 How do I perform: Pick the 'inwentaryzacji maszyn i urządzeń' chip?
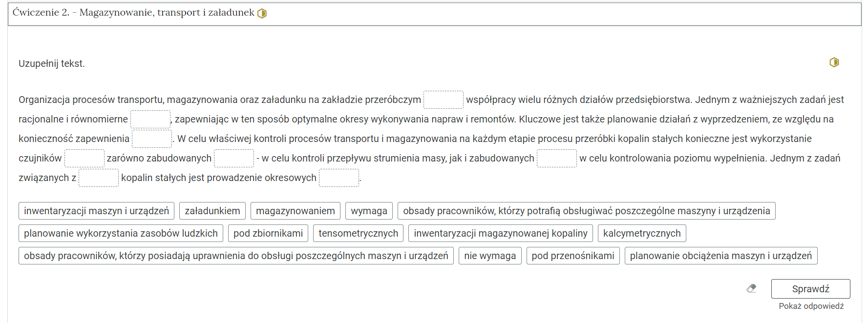[x=96, y=211]
